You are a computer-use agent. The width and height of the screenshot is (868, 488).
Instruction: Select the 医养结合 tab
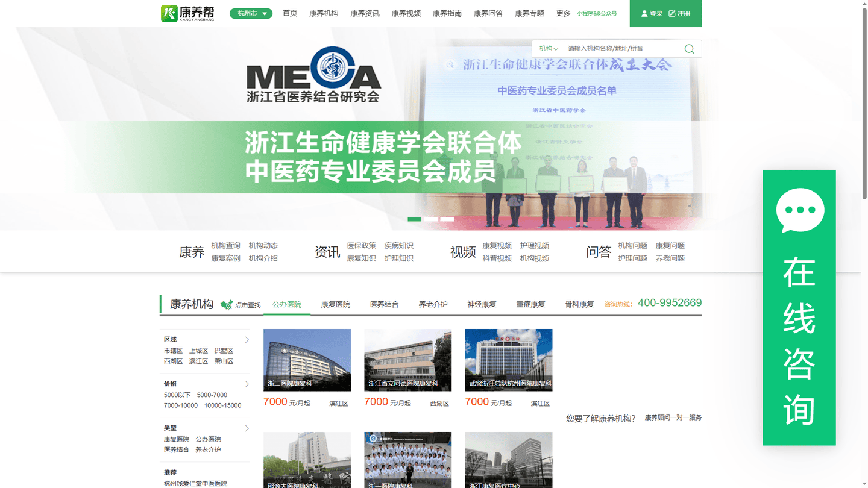(384, 304)
